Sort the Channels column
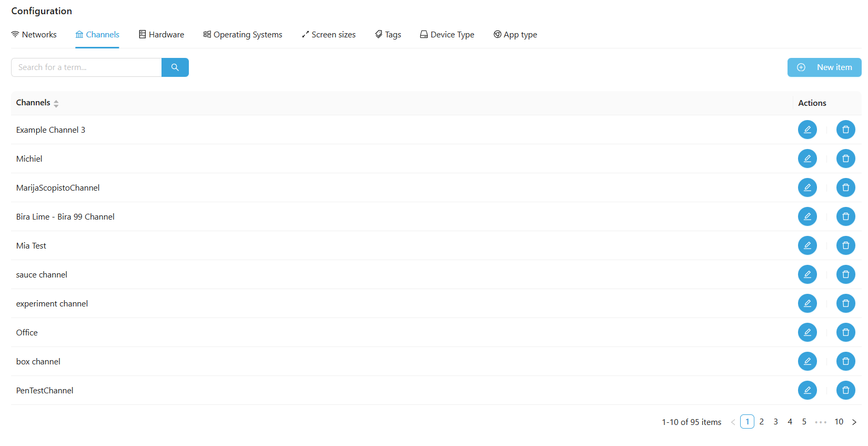Image resolution: width=868 pixels, height=446 pixels. point(56,103)
